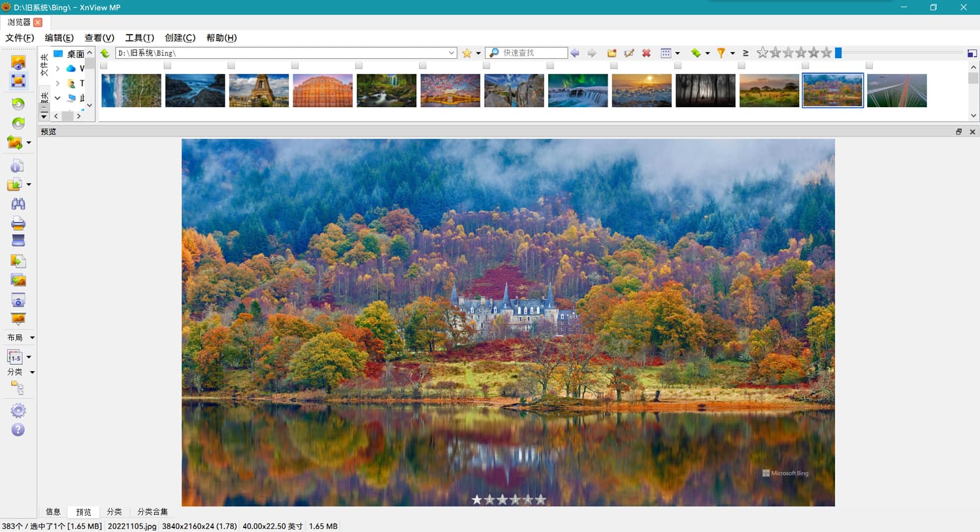This screenshot has height=532, width=980.
Task: Tick the checkbox above the dark forest thumbnail
Action: (x=678, y=65)
